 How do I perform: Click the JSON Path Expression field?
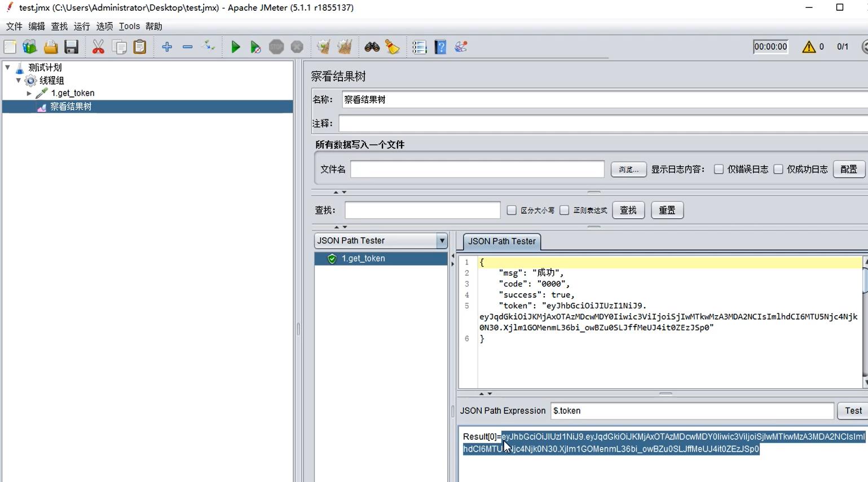692,410
